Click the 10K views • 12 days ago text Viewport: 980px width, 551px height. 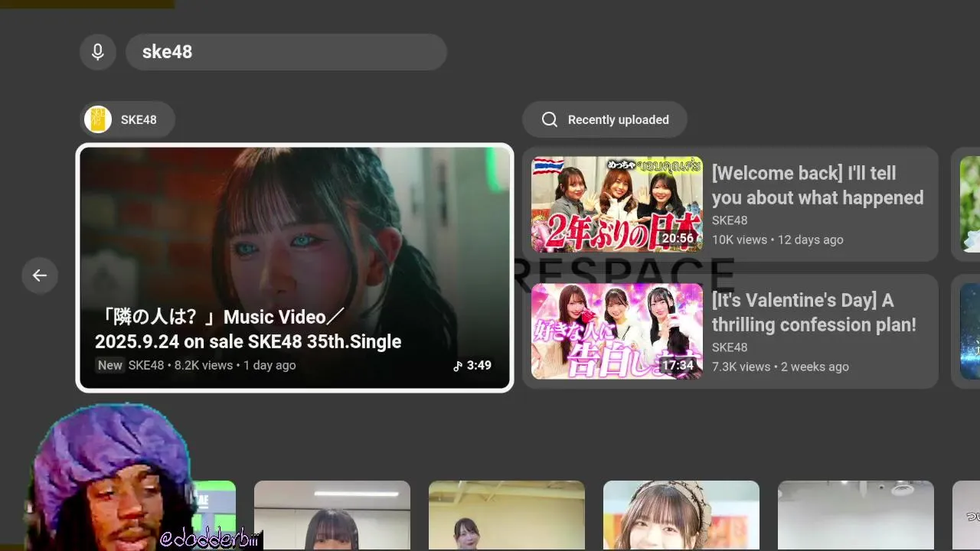point(778,240)
